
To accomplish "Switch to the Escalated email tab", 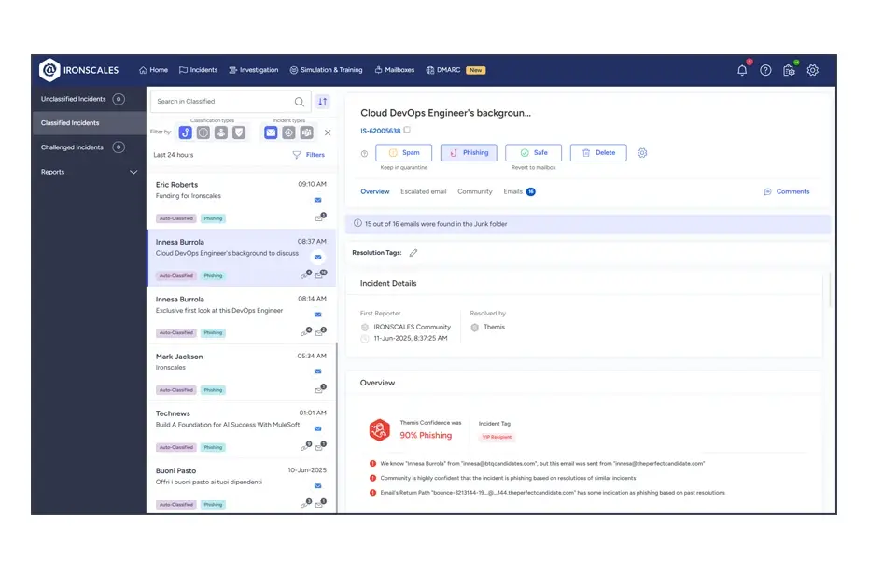I will coord(424,191).
